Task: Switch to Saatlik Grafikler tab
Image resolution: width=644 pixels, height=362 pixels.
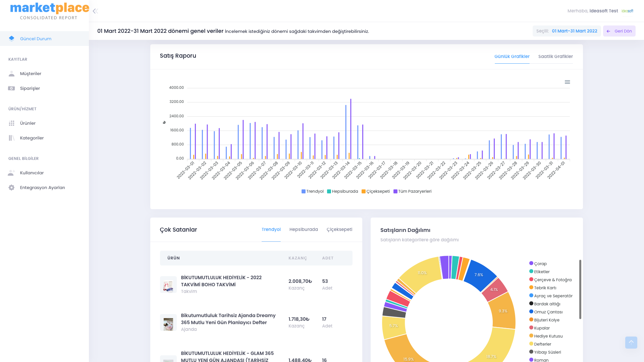Action: pos(555,56)
